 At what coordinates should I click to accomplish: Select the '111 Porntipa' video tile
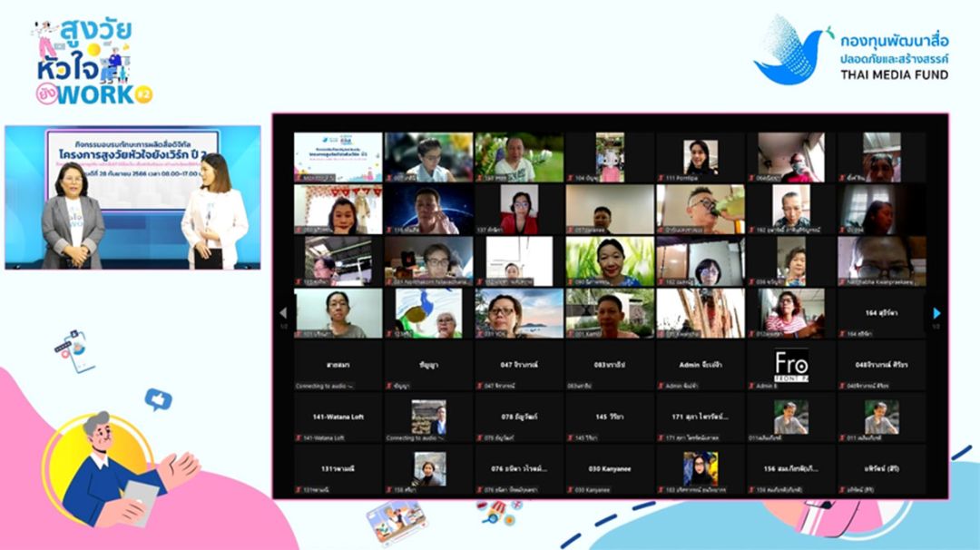(x=701, y=158)
